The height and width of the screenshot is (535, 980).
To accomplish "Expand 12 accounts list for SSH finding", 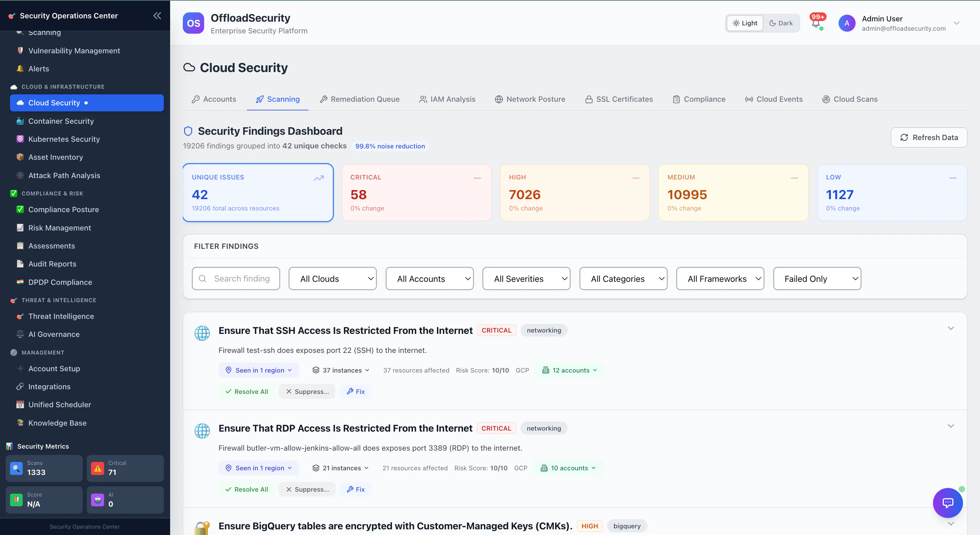I will coord(569,370).
